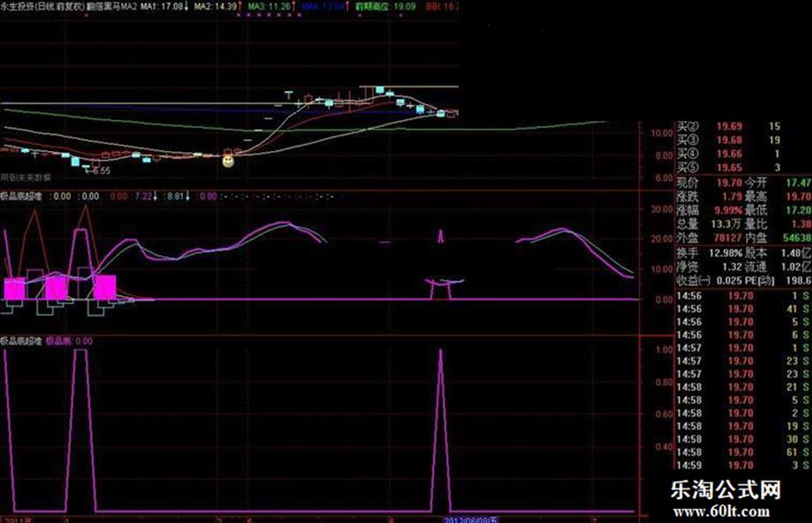This screenshot has height=523, width=812.
Task: Click the 涨跌 1.79 value
Action: (x=732, y=197)
